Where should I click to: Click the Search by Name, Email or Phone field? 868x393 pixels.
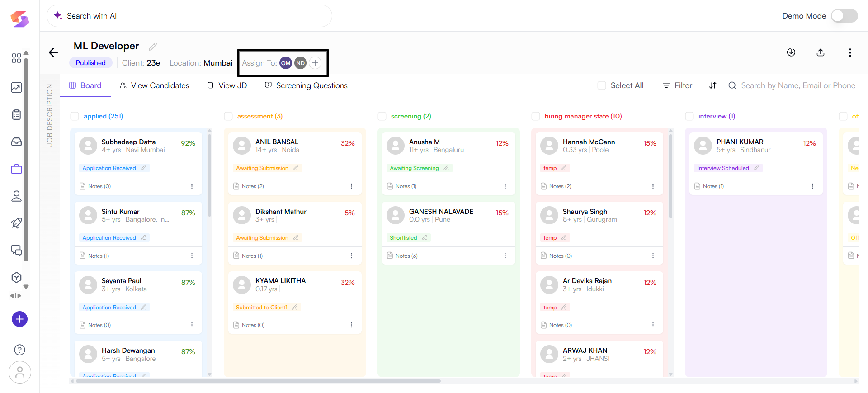coord(797,85)
